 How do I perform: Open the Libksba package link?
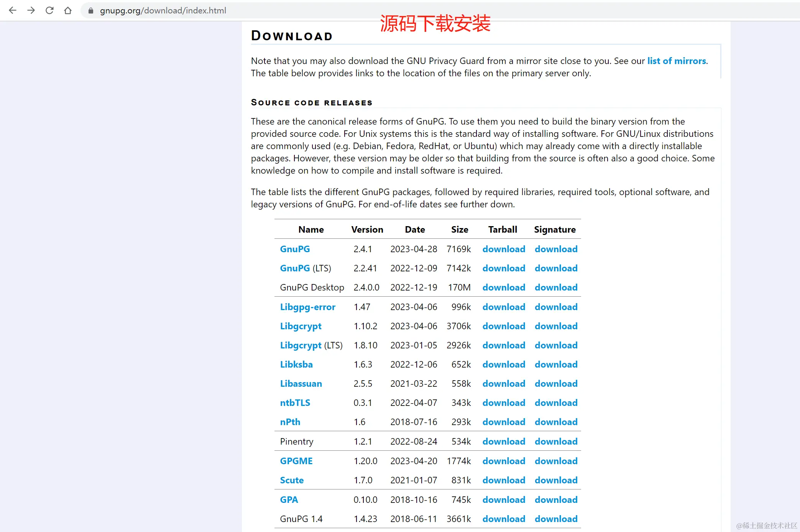(296, 365)
